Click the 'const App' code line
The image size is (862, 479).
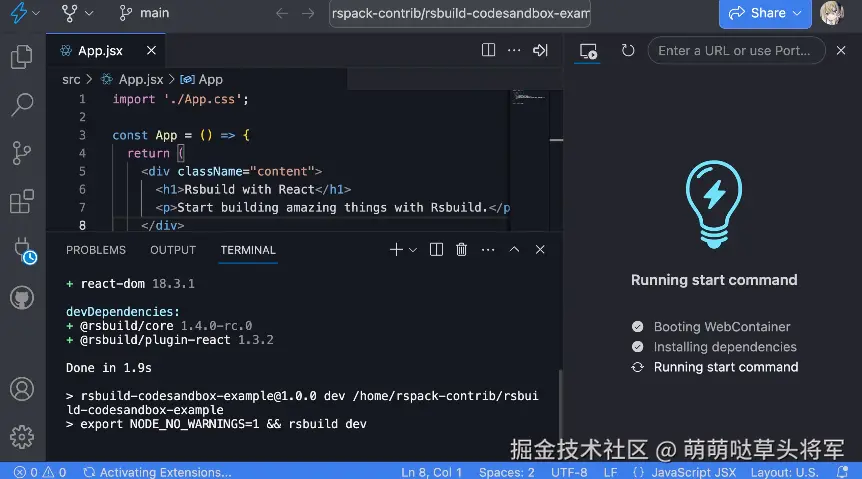coord(181,135)
